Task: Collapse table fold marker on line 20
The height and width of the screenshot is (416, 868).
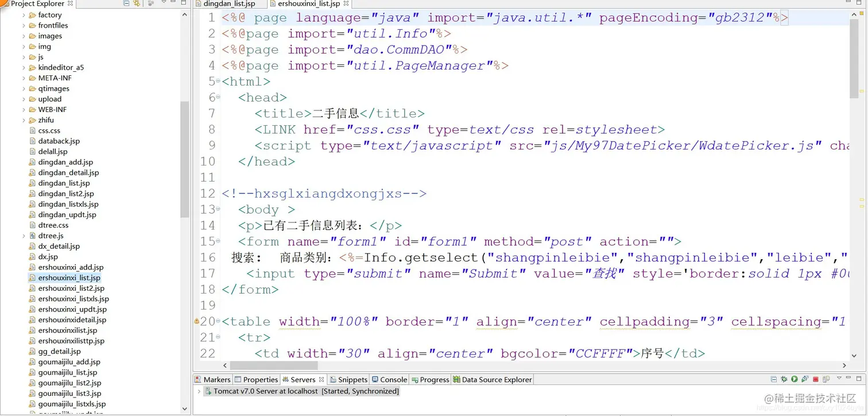Action: (x=218, y=321)
